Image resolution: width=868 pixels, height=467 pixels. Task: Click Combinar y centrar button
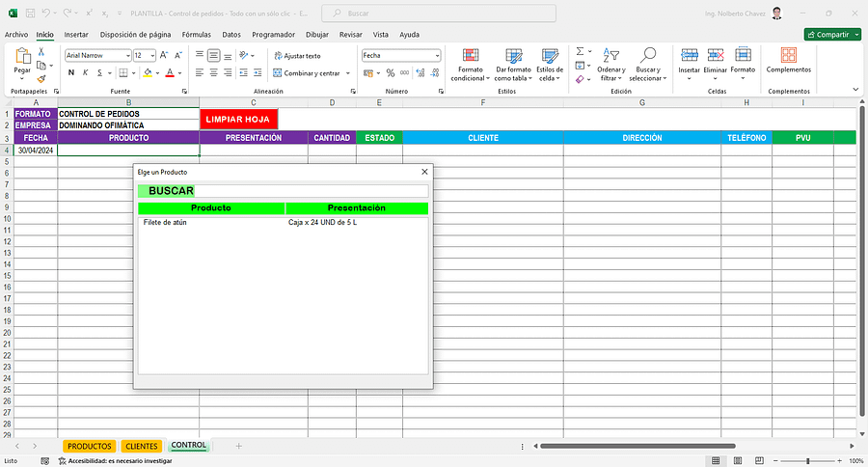click(x=307, y=72)
